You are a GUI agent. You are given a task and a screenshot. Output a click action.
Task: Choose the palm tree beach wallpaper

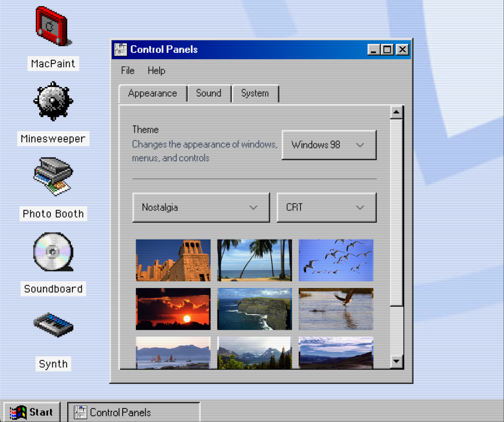255,260
